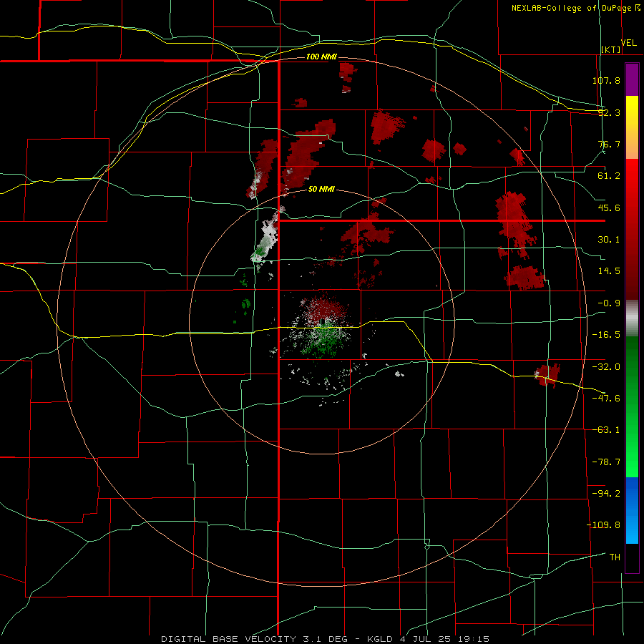The width and height of the screenshot is (644, 644).
Task: Click the 76.7 scale value
Action: pos(609,144)
